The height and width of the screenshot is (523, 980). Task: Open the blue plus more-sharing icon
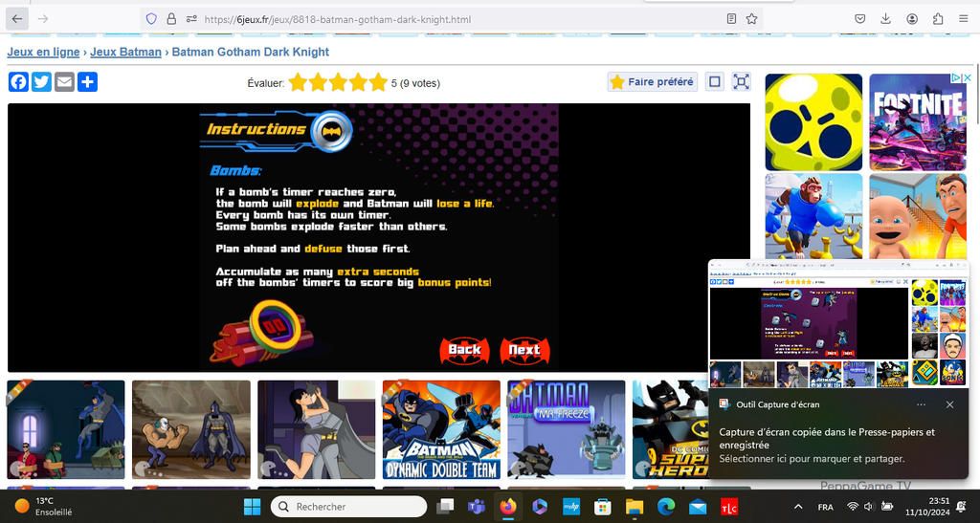pyautogui.click(x=87, y=82)
